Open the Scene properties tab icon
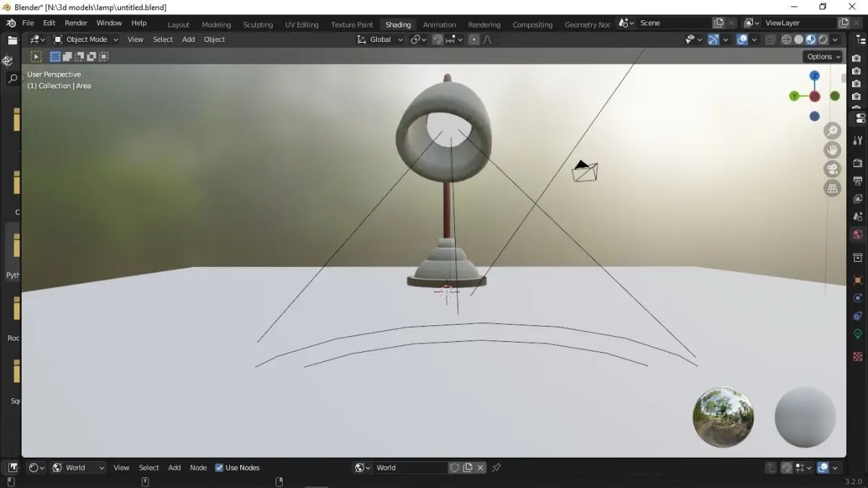Viewport: 868px width, 488px height. tap(858, 216)
